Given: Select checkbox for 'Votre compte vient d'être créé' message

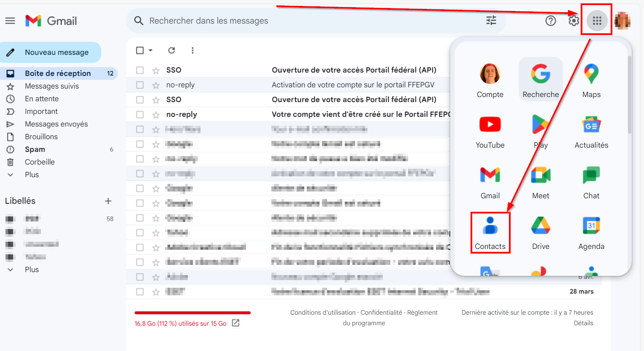Looking at the screenshot, I should (140, 115).
